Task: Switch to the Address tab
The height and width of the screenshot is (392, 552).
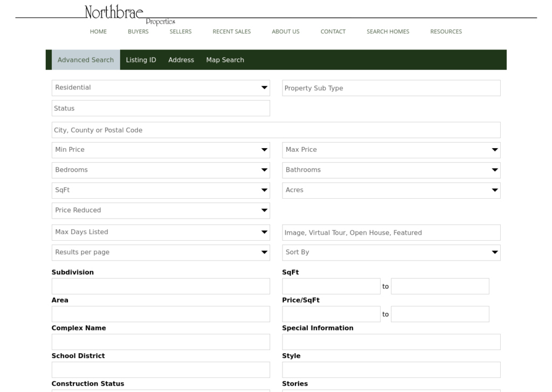Action: (181, 60)
